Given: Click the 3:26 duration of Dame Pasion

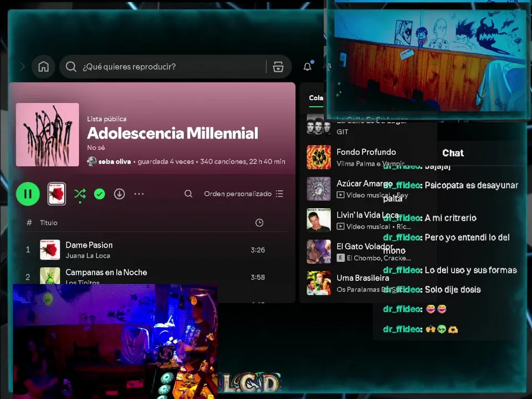Looking at the screenshot, I should (x=258, y=250).
